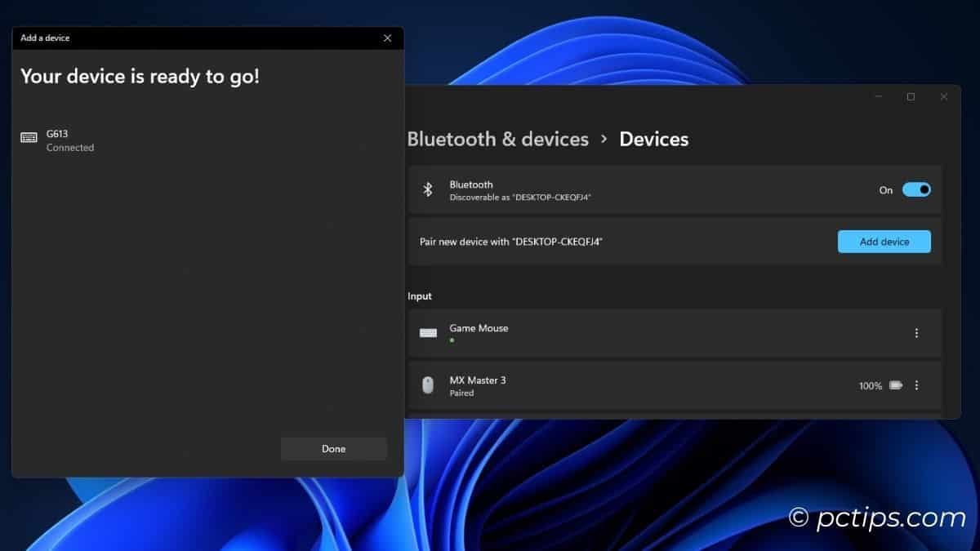Click the Paired status under MX Master 3

pyautogui.click(x=461, y=393)
